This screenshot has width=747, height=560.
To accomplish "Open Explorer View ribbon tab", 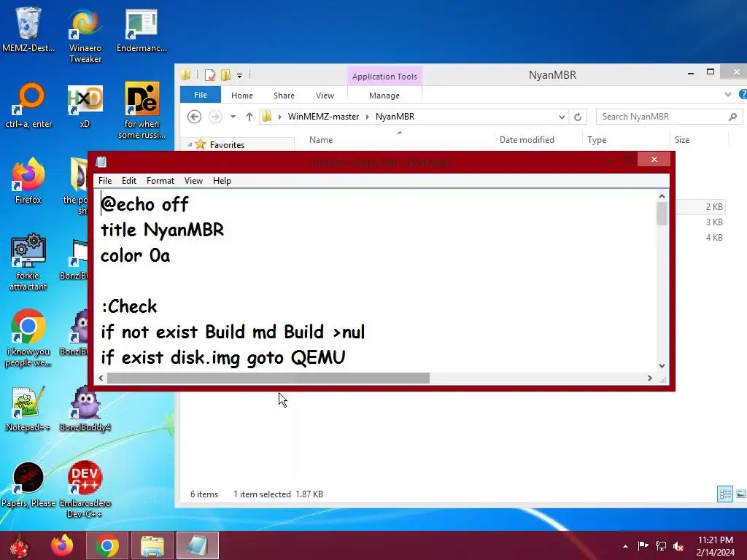I will [325, 96].
